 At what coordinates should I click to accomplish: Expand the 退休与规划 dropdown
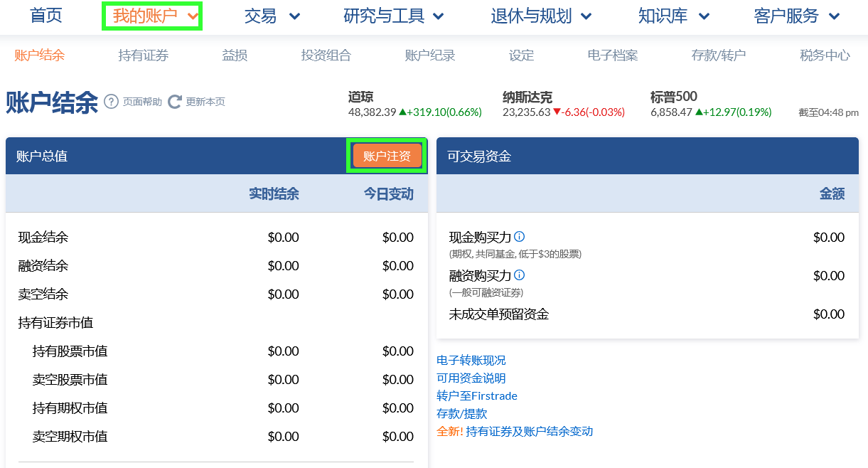(x=541, y=16)
